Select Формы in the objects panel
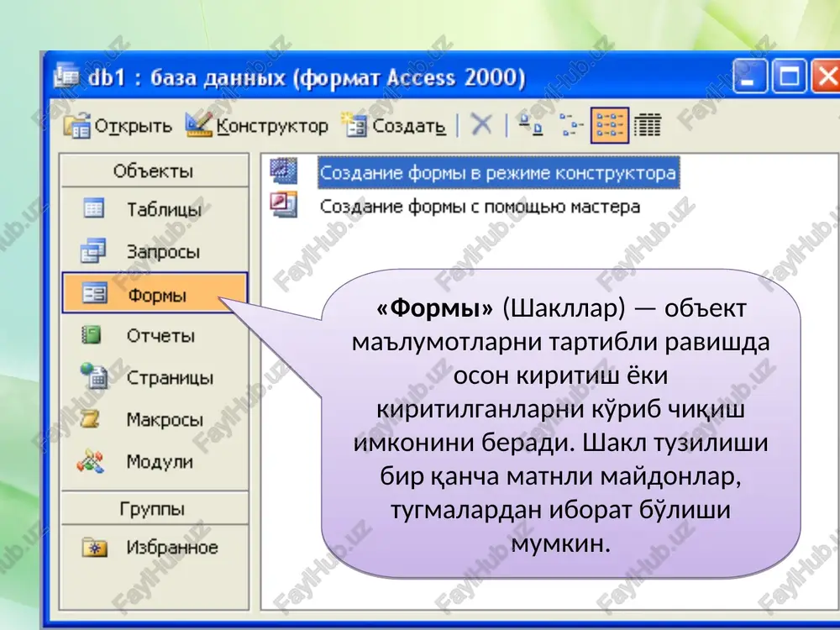The height and width of the screenshot is (630, 840). pos(155,293)
